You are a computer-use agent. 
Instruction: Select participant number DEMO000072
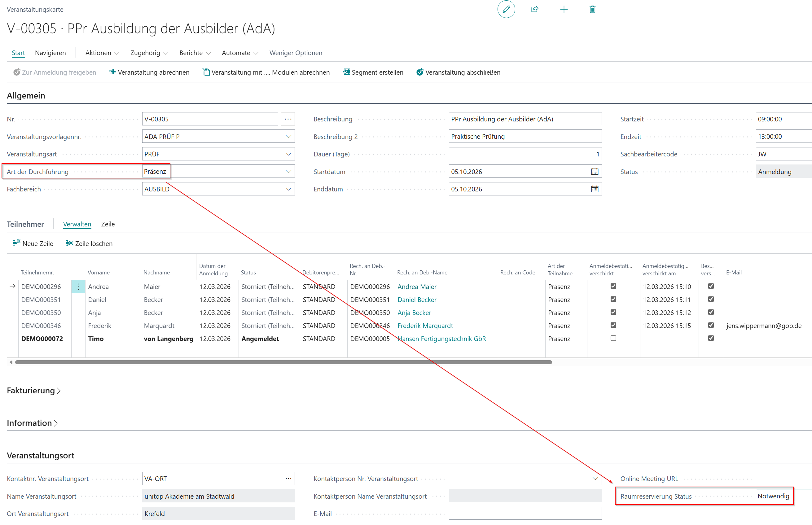click(x=42, y=339)
